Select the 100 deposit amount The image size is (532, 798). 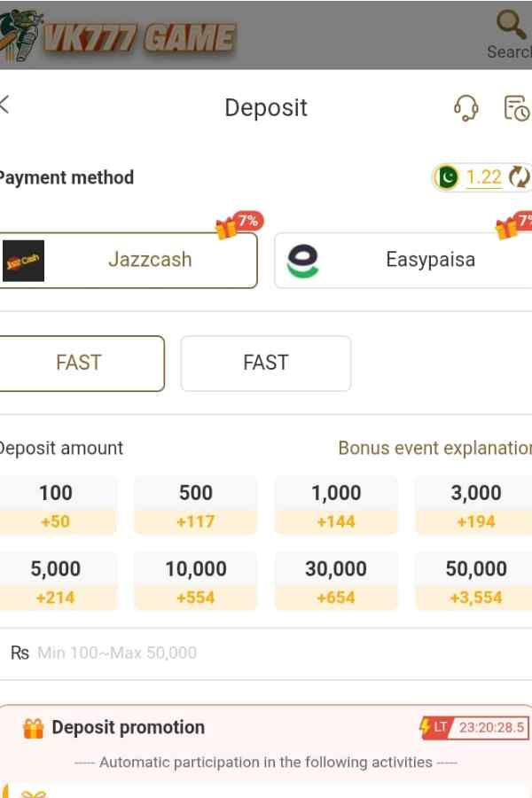click(x=57, y=506)
